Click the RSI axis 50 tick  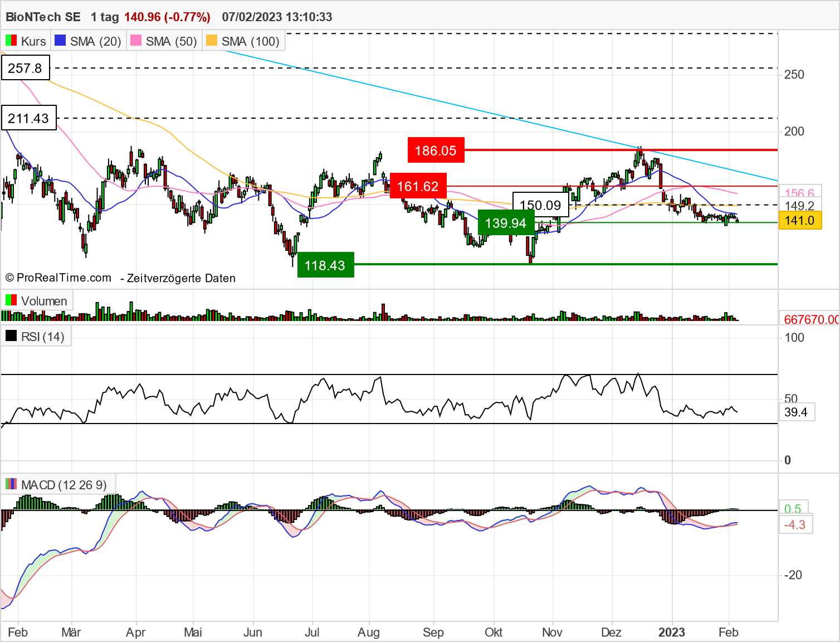791,398
